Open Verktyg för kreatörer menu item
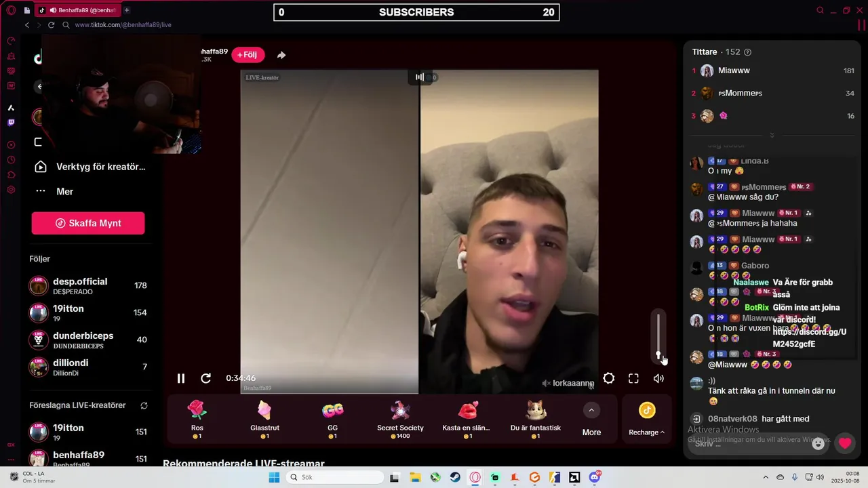This screenshot has height=488, width=868. click(x=90, y=167)
